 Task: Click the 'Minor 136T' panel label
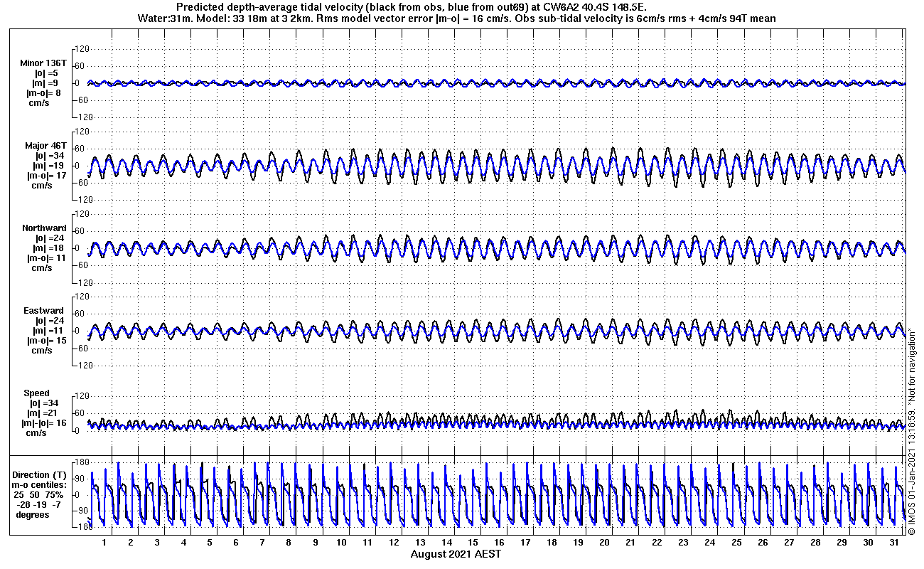(44, 63)
